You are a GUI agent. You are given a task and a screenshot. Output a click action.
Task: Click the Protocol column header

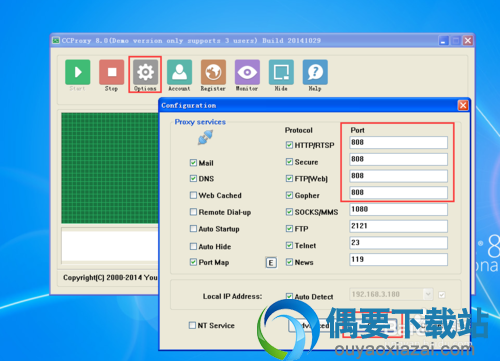(x=299, y=130)
